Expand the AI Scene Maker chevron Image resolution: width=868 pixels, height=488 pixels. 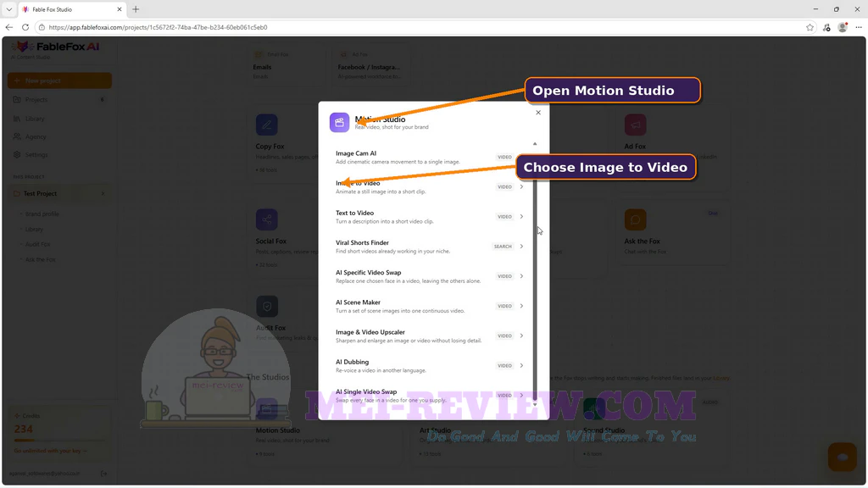pyautogui.click(x=521, y=306)
